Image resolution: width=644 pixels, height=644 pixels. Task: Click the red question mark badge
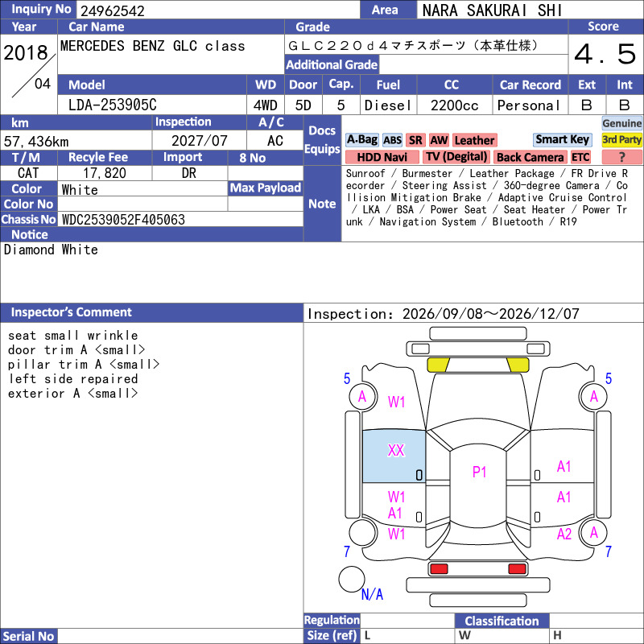621,157
